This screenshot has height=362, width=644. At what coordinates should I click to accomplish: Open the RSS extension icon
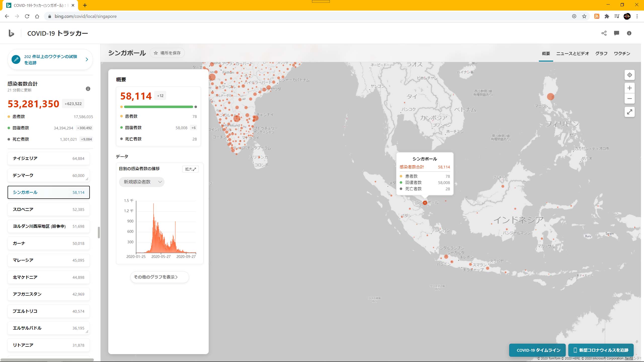(x=597, y=16)
